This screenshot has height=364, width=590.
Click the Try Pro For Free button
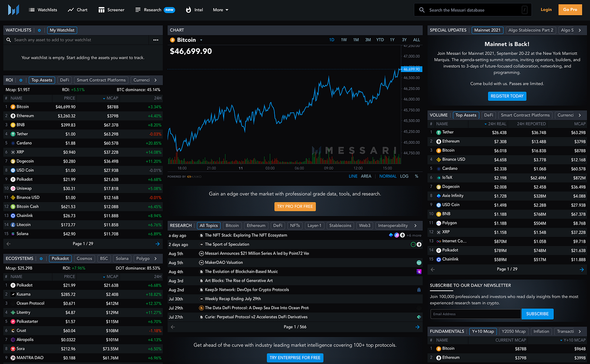pyautogui.click(x=295, y=206)
